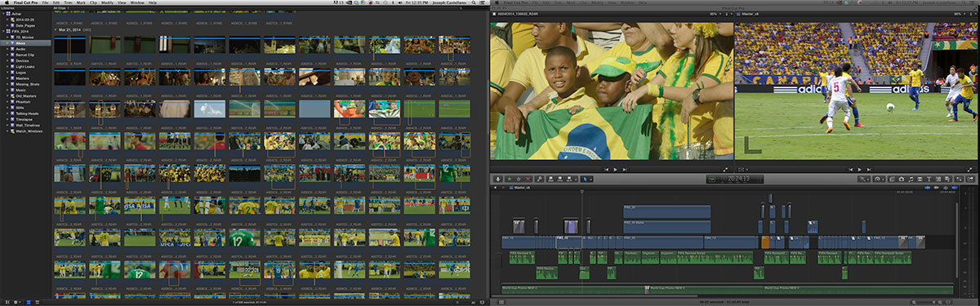Open the Music and Sound browser icon
This screenshot has width=980, height=306.
[911, 179]
